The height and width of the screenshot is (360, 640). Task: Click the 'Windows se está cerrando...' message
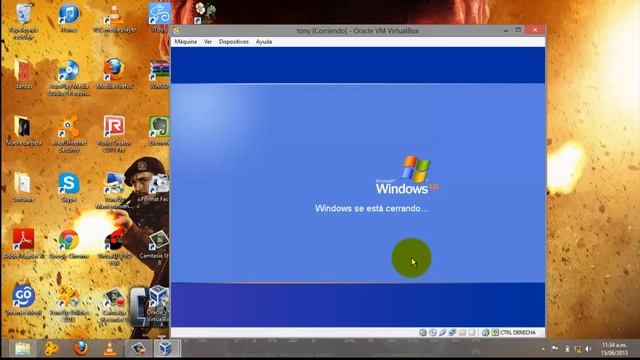[371, 208]
